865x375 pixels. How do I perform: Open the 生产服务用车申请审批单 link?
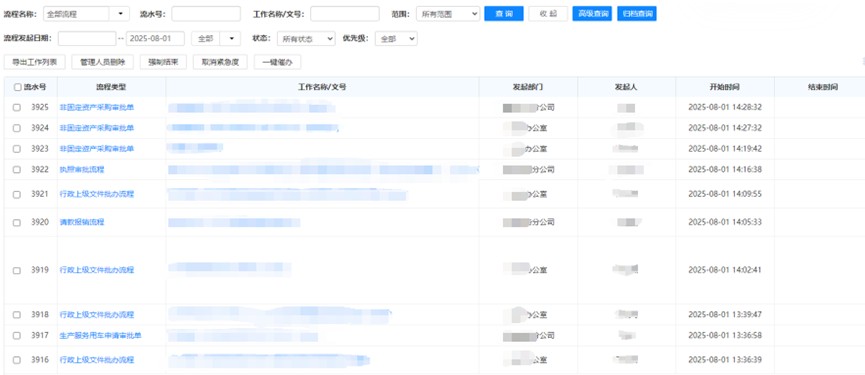tap(100, 336)
